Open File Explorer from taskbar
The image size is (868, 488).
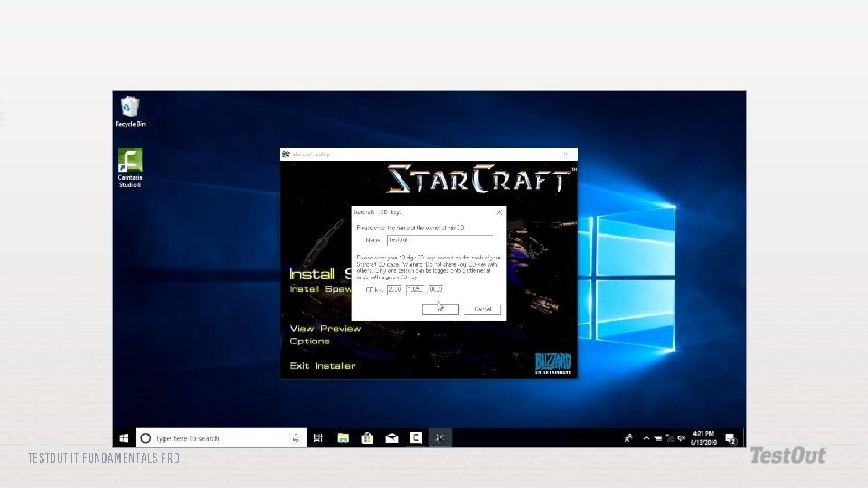[x=344, y=438]
